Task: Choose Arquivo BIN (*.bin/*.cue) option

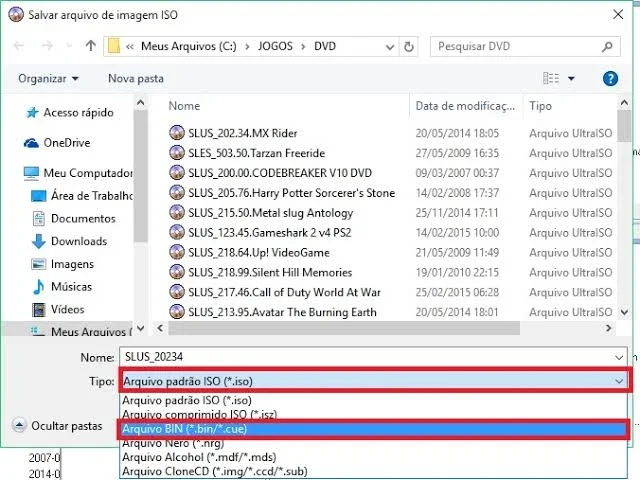Action: pos(373,429)
